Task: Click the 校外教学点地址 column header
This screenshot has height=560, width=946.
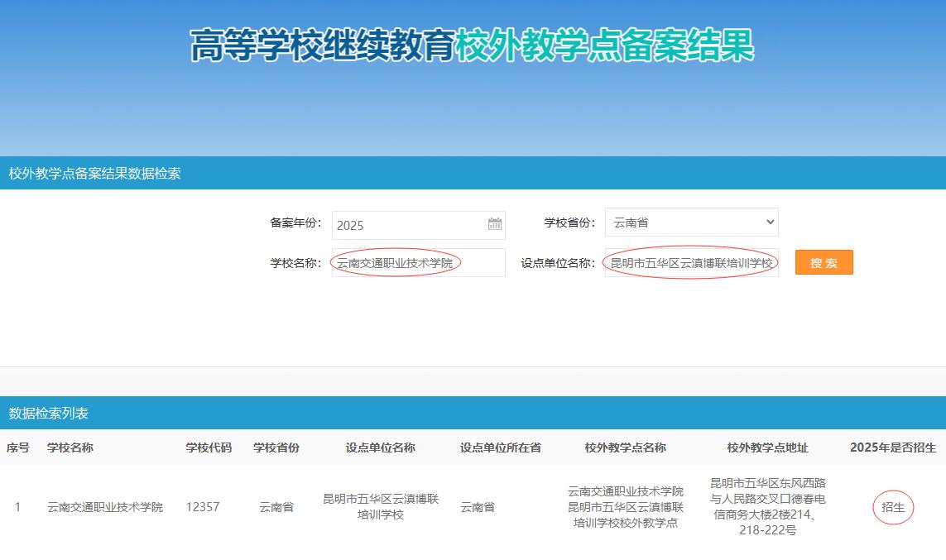Action: [x=768, y=448]
